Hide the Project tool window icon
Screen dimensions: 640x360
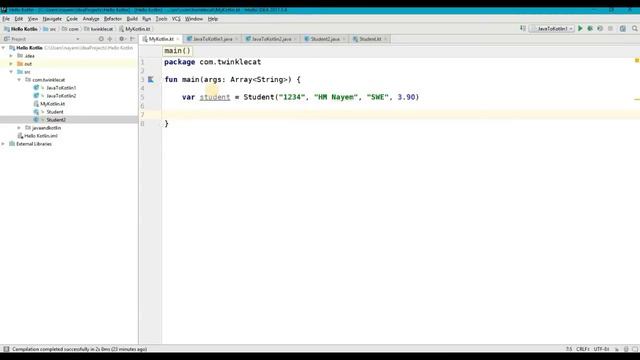tap(132, 39)
